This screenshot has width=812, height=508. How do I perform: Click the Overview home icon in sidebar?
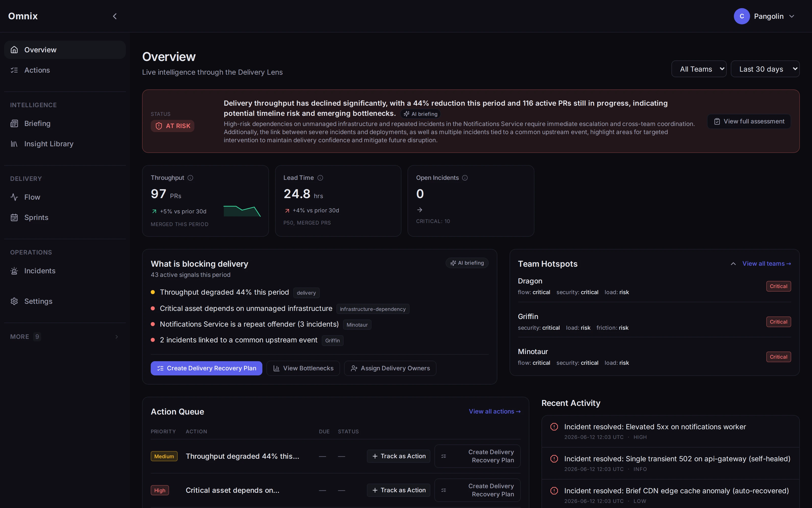click(x=14, y=50)
